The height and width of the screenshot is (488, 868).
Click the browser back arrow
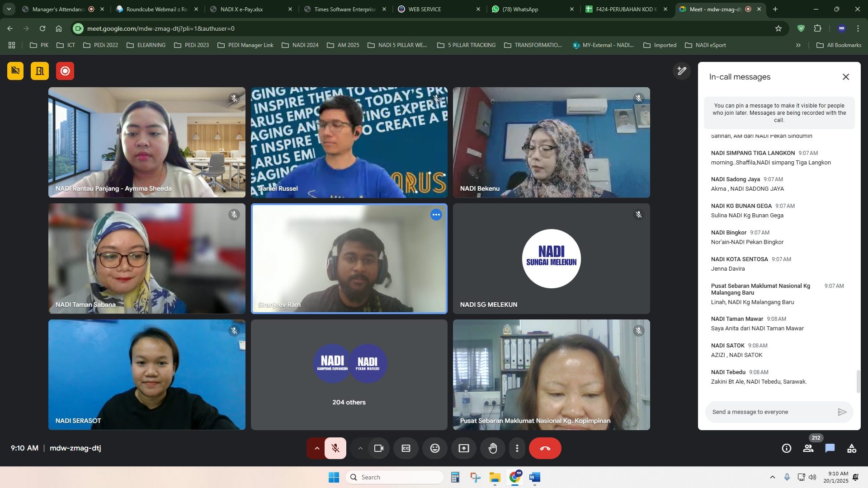pyautogui.click(x=10, y=28)
